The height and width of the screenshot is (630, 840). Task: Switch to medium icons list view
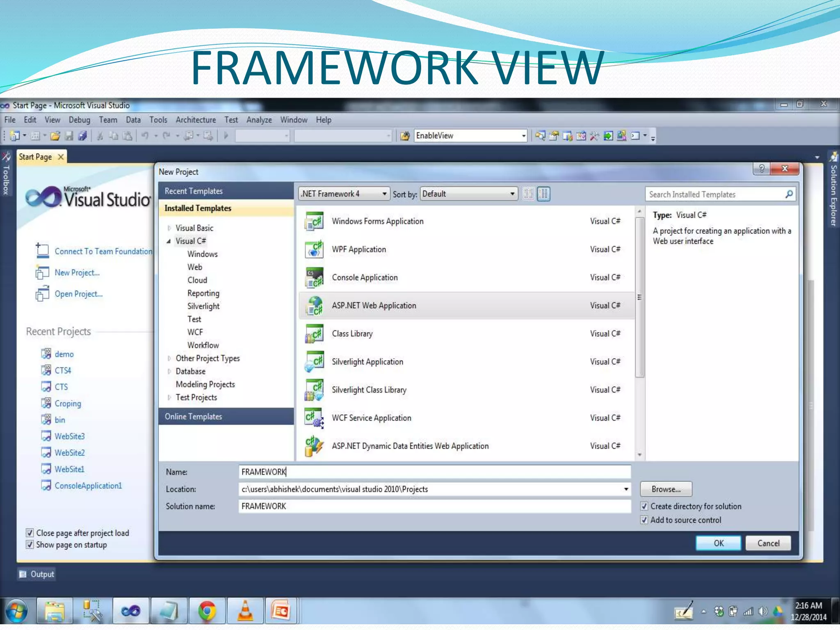tap(543, 194)
